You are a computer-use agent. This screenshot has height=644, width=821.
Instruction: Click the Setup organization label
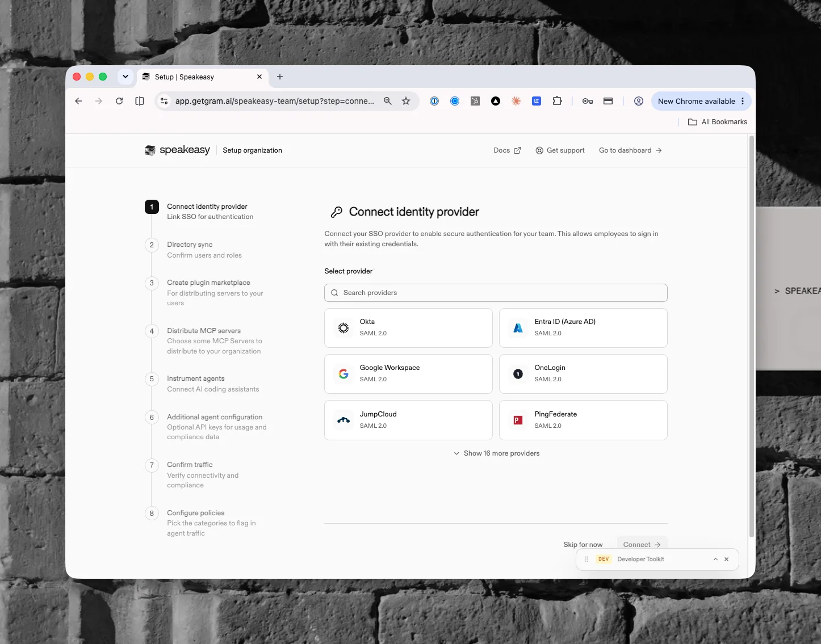coord(252,150)
